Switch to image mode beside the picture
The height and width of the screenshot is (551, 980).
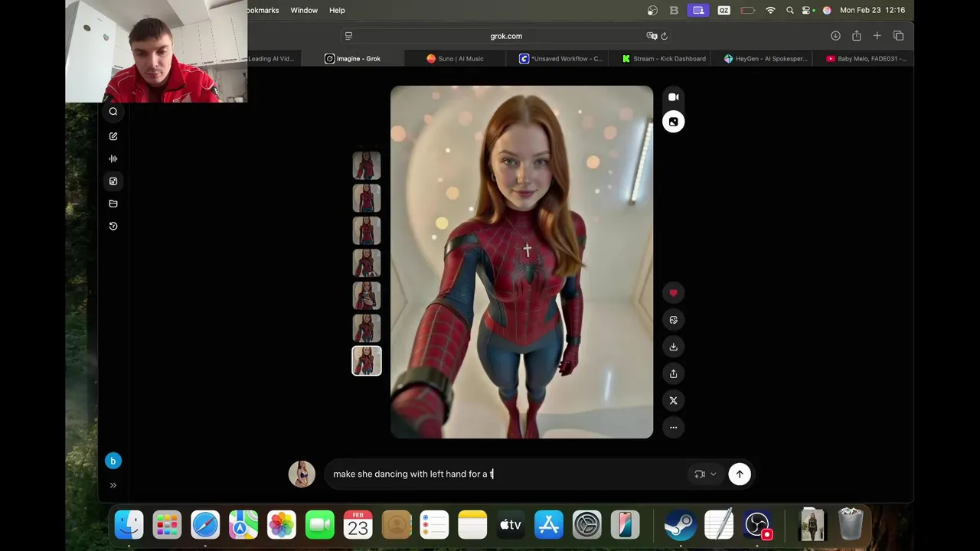[x=674, y=122]
